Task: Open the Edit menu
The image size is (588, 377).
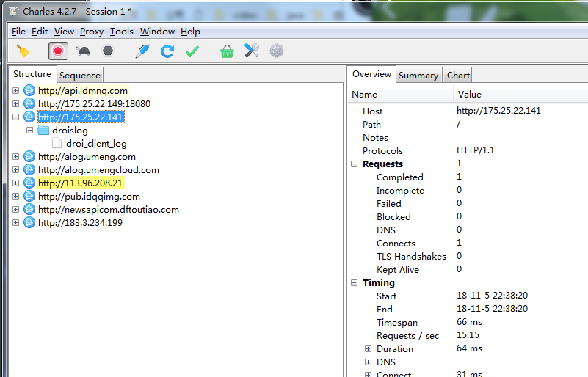Action: tap(40, 32)
